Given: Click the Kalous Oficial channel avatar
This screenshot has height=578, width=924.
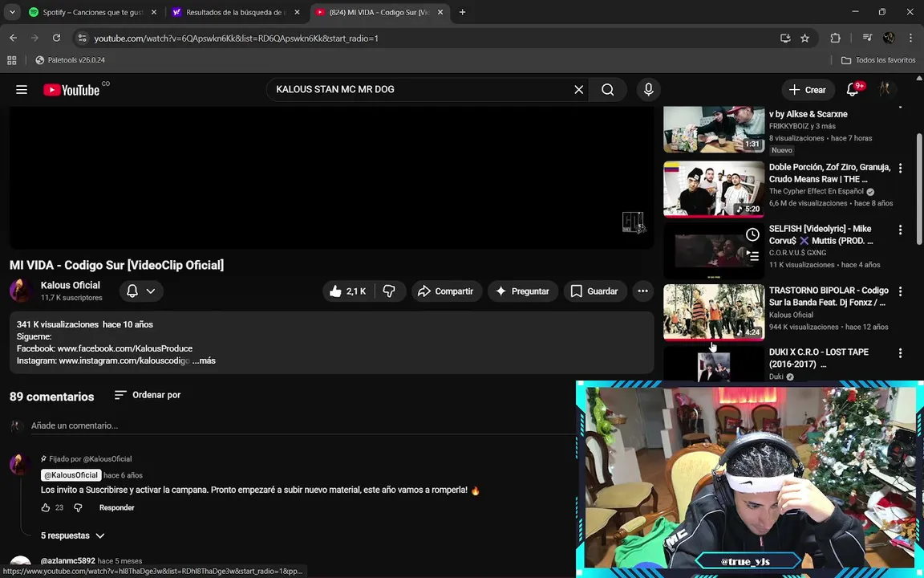Looking at the screenshot, I should [x=21, y=291].
